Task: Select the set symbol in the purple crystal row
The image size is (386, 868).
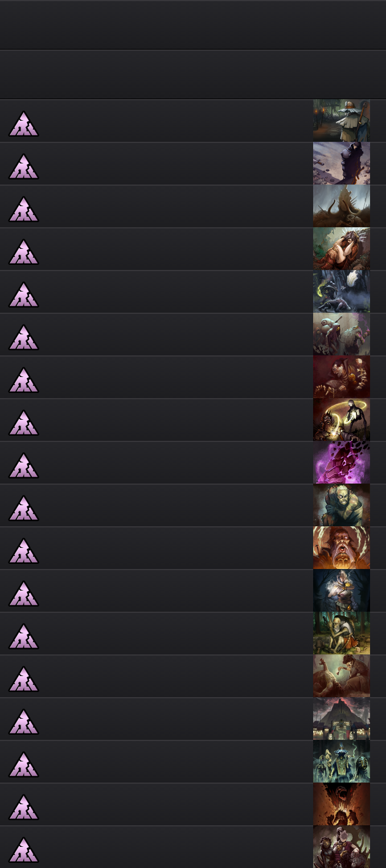Action: point(23,465)
